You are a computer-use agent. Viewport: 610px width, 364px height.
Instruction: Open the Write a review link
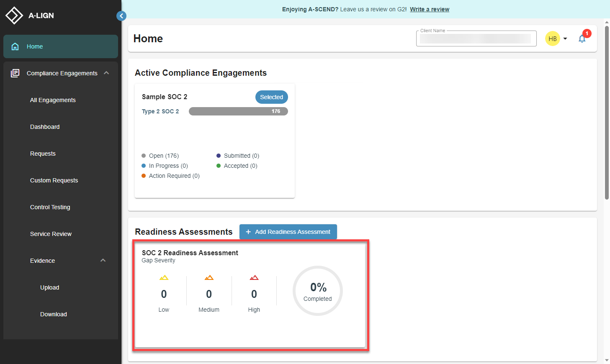point(430,9)
